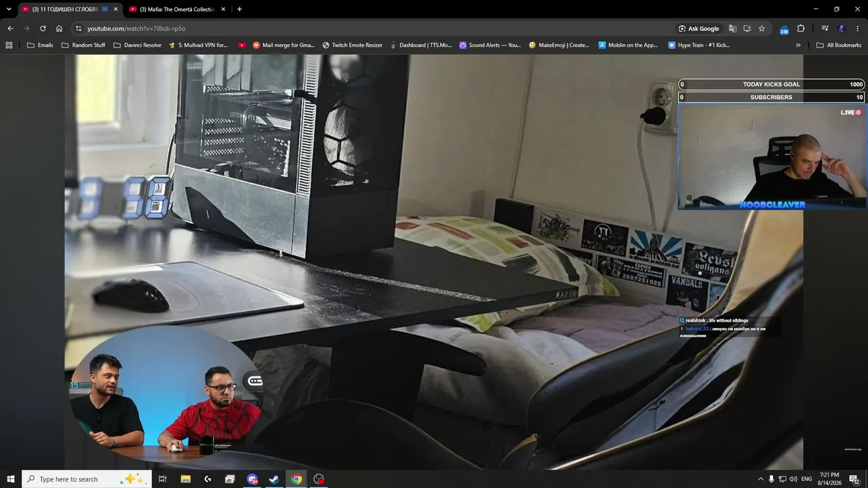Show hidden system tray icons
Viewport: 868px width, 488px height.
pos(760,479)
